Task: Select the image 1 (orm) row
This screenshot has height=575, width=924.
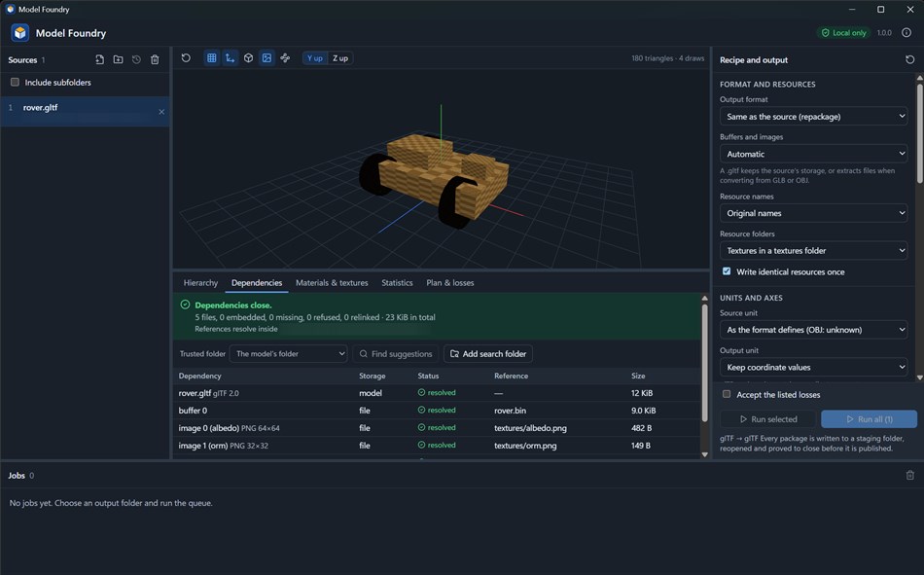Action: click(437, 446)
